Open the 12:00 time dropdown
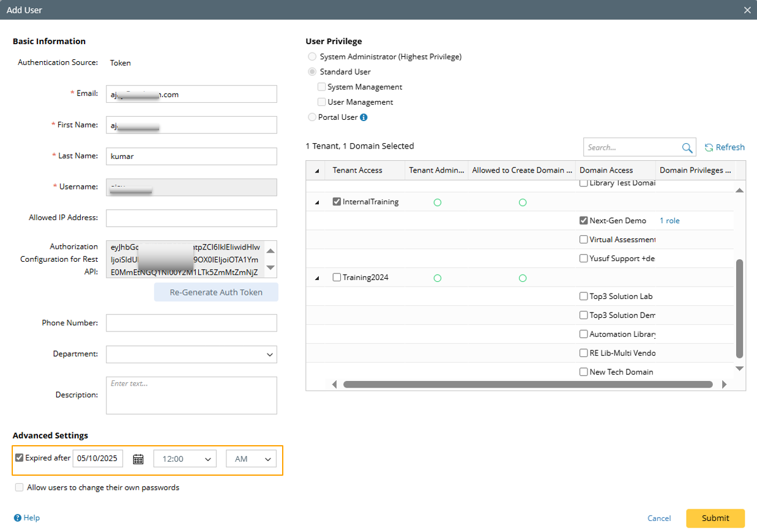757x532 pixels. [184, 459]
